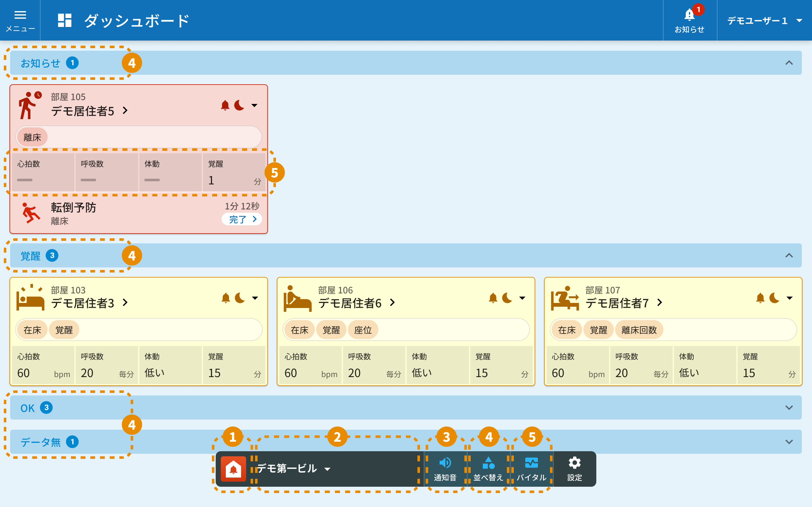Click bell icon on 部屋 107 card
The image size is (812, 507).
click(760, 298)
